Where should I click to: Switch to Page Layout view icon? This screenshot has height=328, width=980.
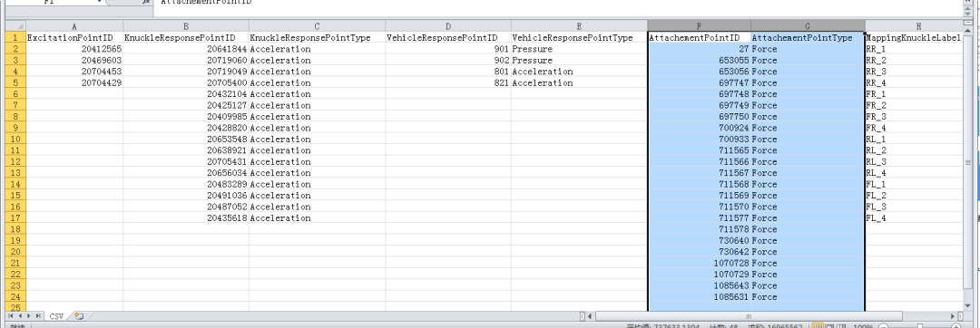[830, 325]
